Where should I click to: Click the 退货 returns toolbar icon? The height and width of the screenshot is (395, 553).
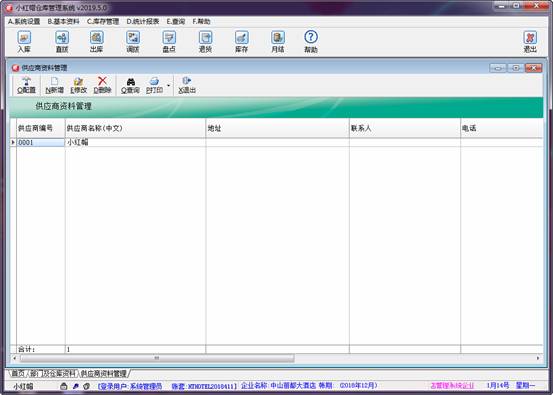205,42
